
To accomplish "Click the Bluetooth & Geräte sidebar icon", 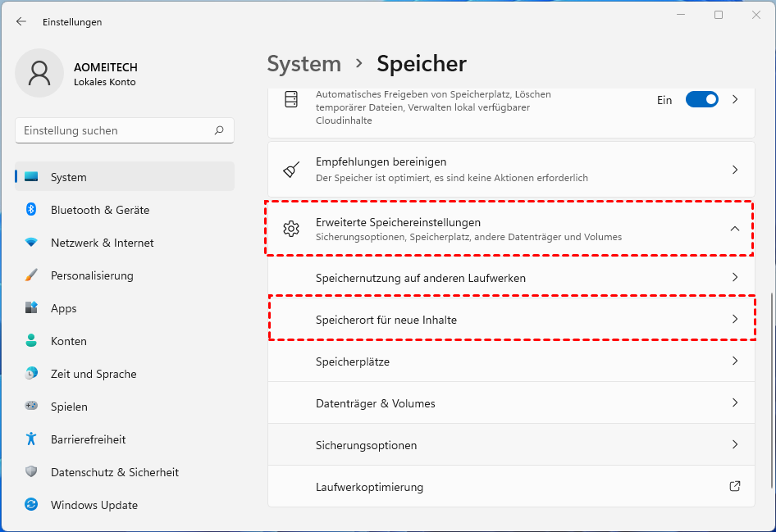I will [31, 210].
